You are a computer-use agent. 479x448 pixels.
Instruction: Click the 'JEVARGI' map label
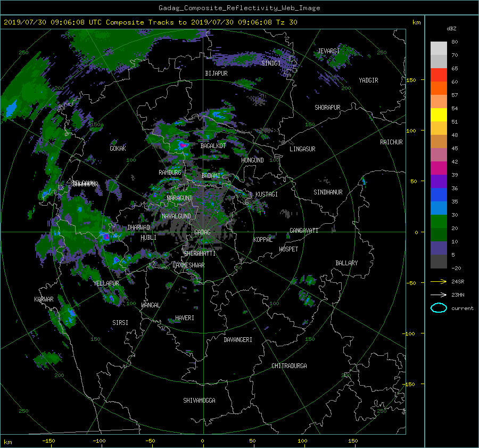tap(328, 51)
